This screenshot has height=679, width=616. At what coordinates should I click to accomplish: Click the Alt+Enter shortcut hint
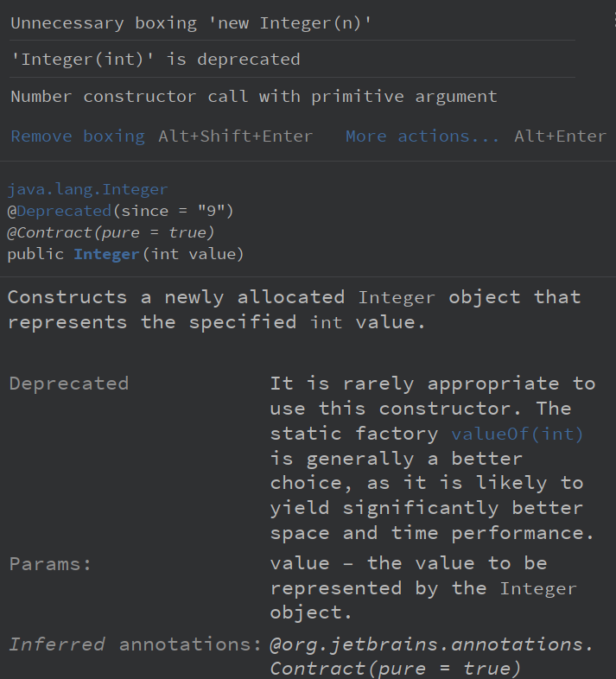coord(560,136)
